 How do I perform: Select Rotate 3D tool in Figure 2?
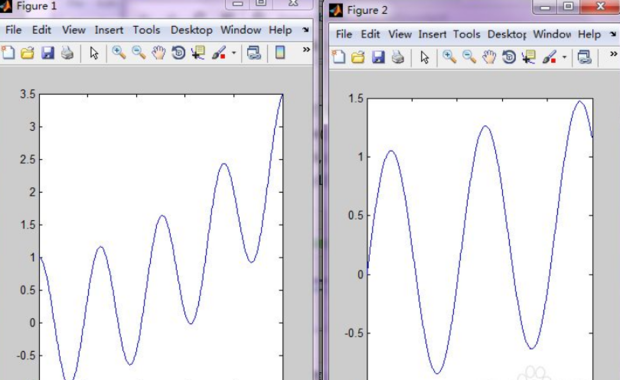coord(509,57)
